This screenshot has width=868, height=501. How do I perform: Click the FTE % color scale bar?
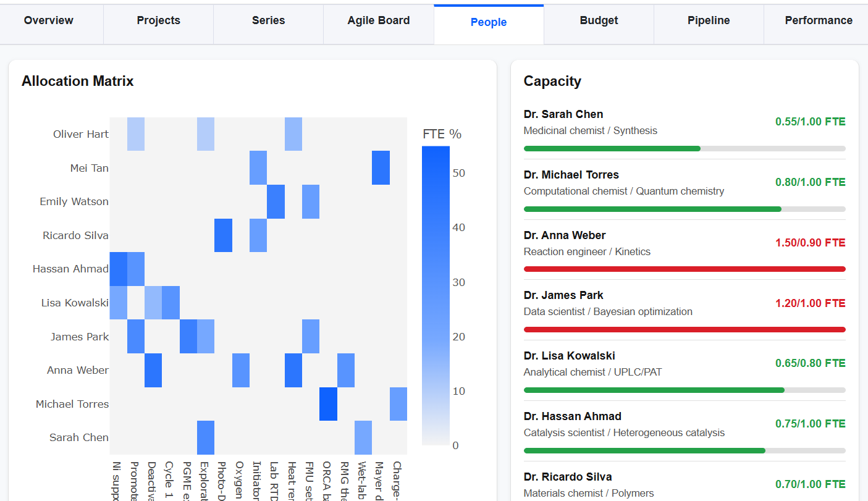coord(436,295)
